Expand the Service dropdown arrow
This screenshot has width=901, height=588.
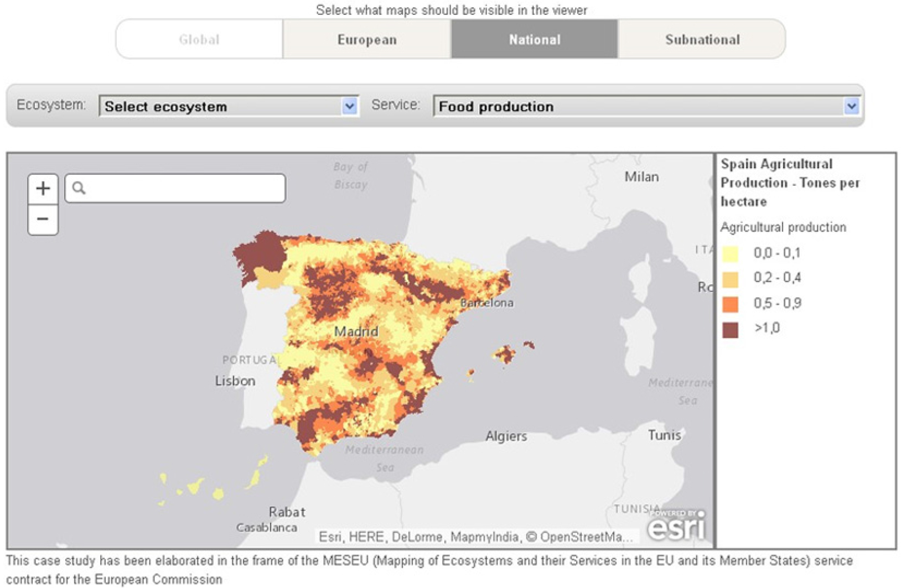click(x=851, y=106)
